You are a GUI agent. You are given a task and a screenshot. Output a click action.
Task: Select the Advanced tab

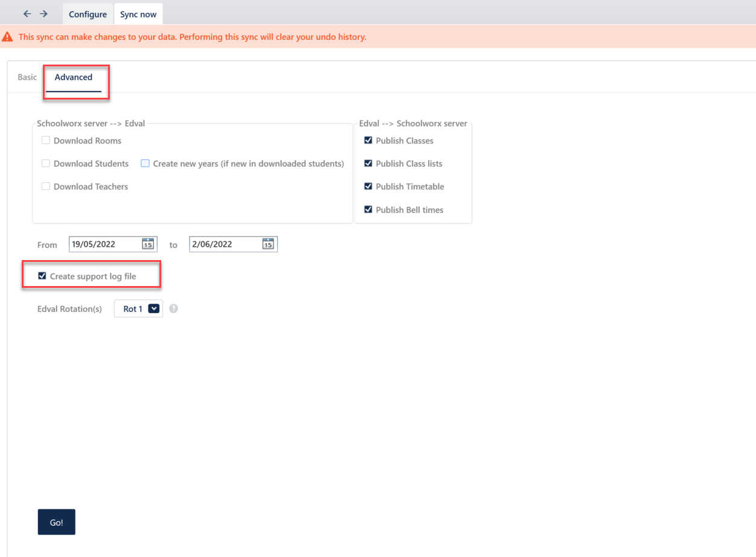[74, 77]
